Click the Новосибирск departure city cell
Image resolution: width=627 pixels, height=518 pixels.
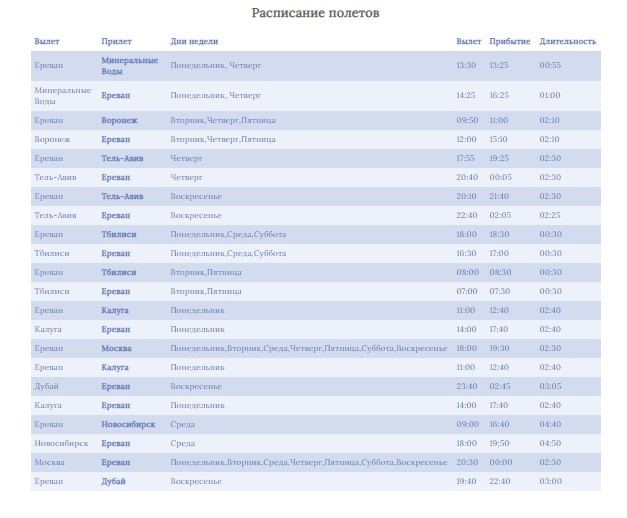tap(61, 443)
